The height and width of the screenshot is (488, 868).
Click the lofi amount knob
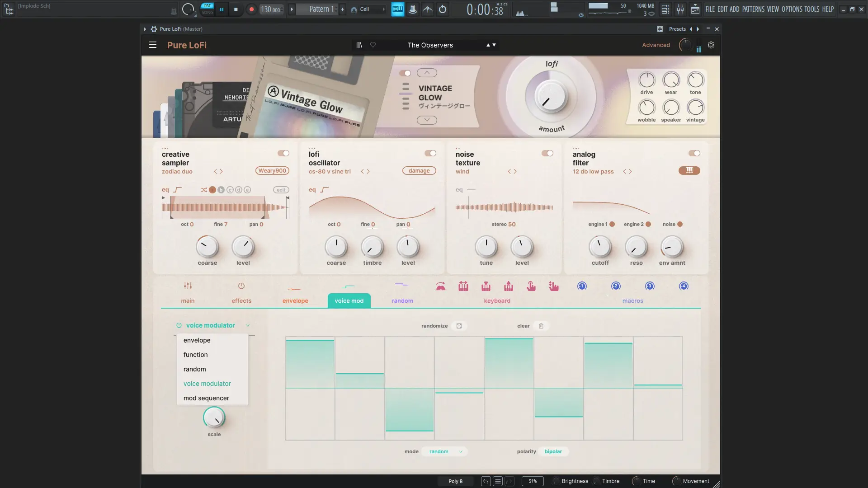click(x=550, y=97)
